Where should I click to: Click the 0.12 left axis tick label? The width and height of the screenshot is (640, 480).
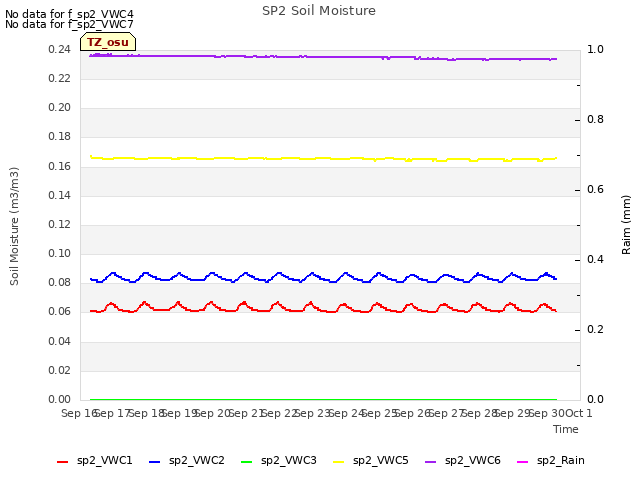[x=60, y=224]
